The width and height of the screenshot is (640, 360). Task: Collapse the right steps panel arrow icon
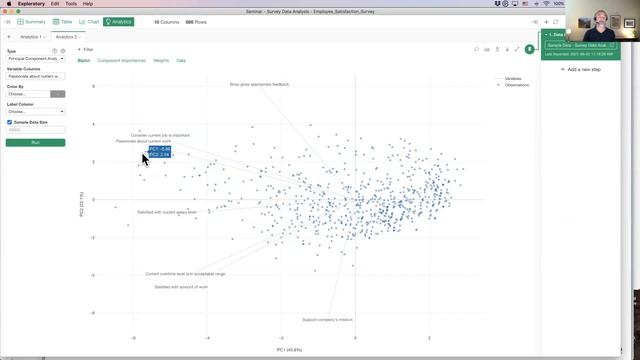535,22
